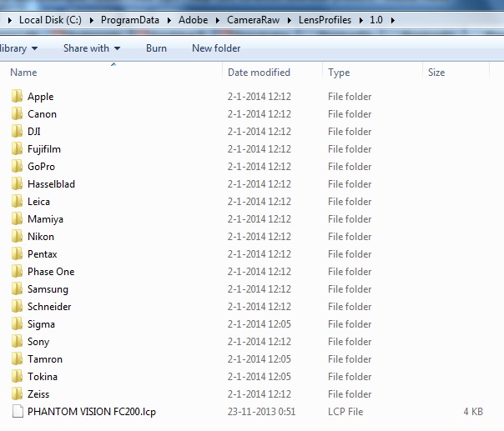504x431 pixels.
Task: Click the 23-11-2013 0:51 date cell
Action: (261, 412)
